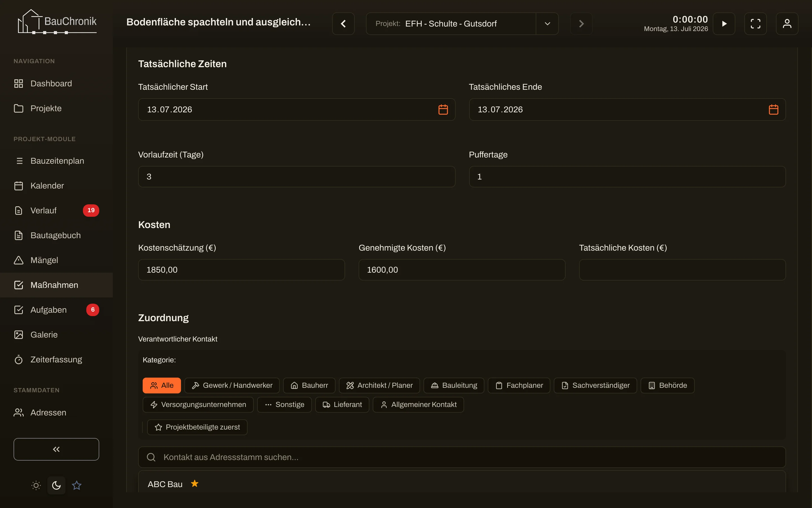
Task: Click the Kontakt aus Adressstamm suchen field
Action: coord(462,457)
